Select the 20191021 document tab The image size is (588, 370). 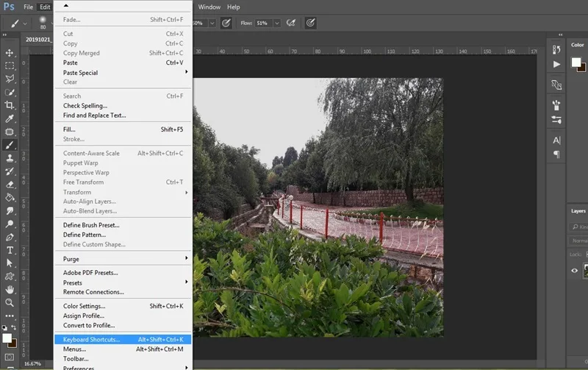pos(38,40)
